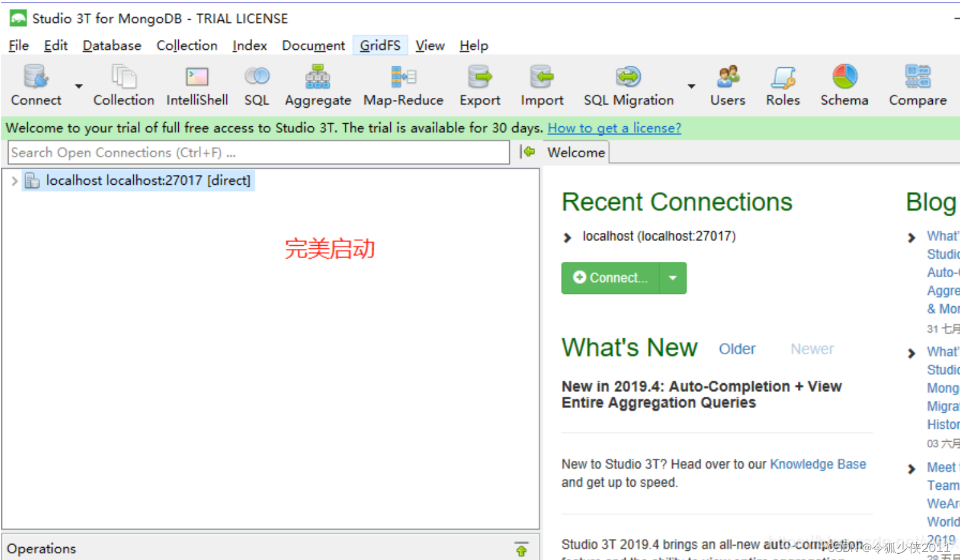
Task: Open the Document menu
Action: 313,46
